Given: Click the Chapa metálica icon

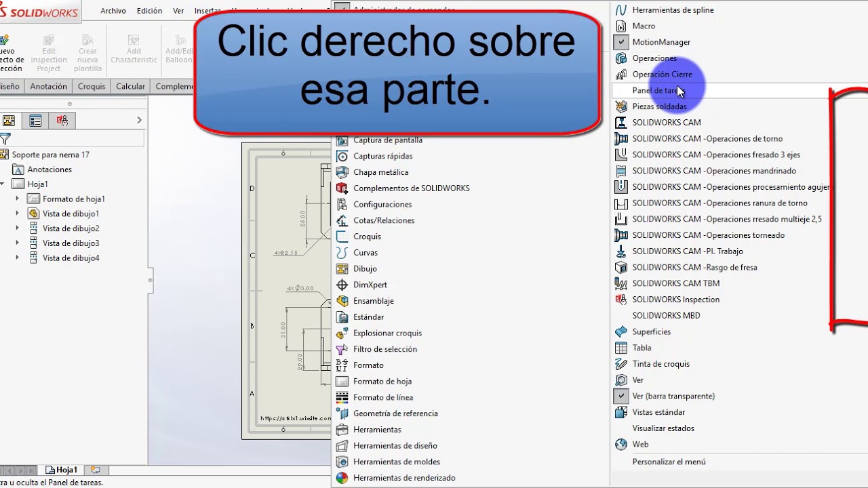Looking at the screenshot, I should tap(342, 172).
